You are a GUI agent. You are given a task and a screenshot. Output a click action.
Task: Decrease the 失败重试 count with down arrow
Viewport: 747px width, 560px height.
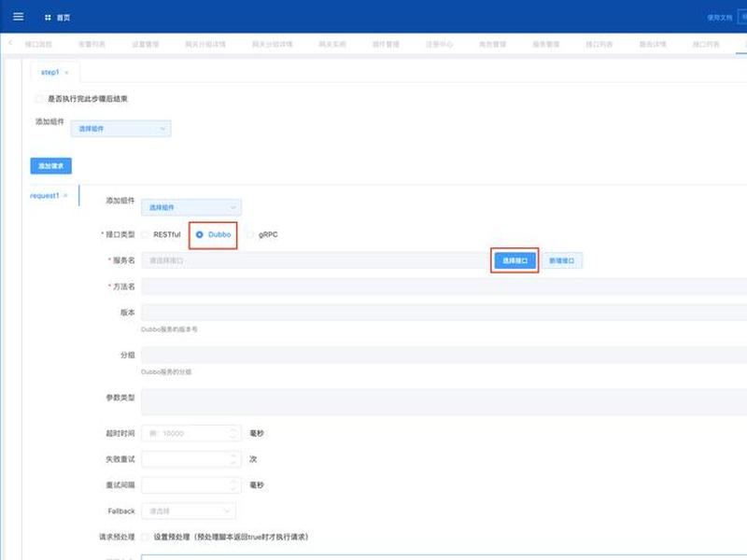pos(233,462)
